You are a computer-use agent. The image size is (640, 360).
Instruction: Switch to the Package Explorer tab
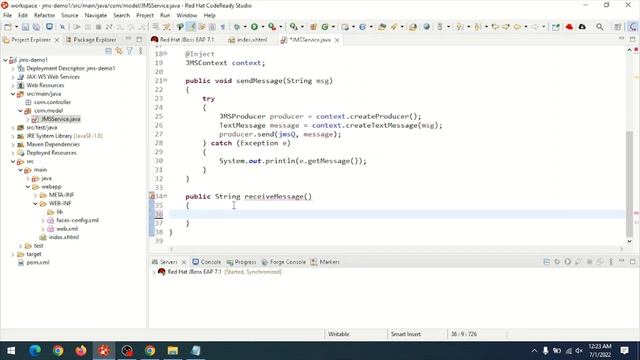click(91, 40)
